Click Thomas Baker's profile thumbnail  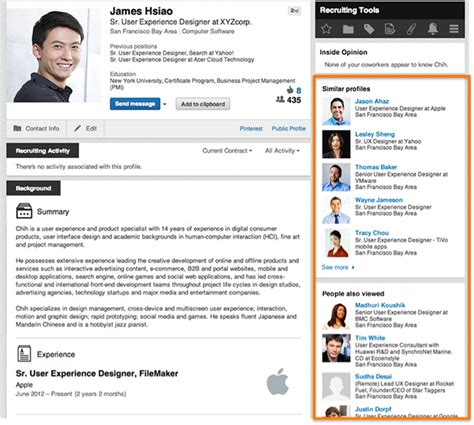pos(336,177)
